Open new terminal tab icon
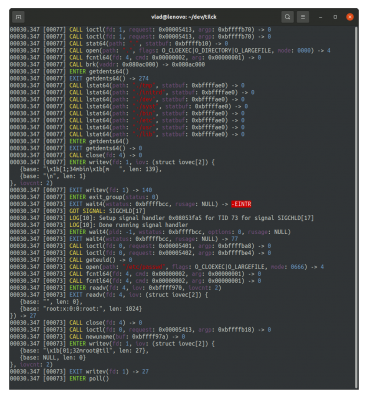Screen dimensions: 368x400 coord(19,17)
